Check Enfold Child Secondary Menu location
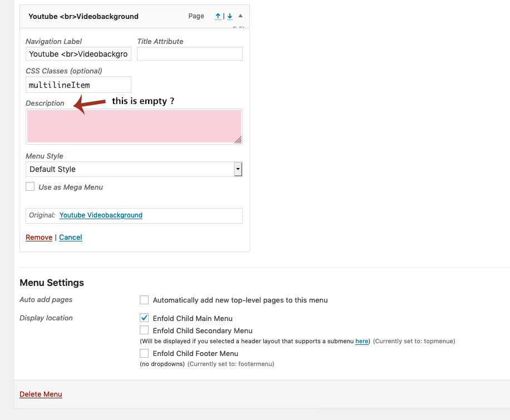510x420 pixels. (x=144, y=330)
